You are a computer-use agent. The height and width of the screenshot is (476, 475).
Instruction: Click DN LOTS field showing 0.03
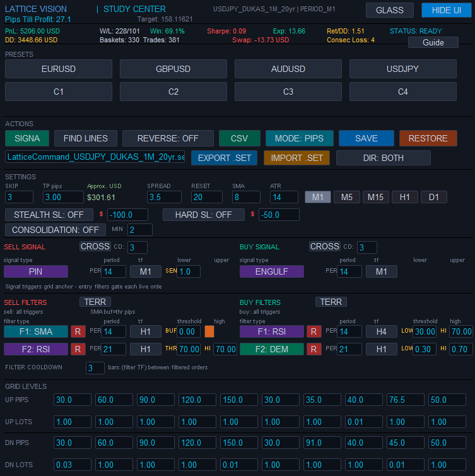[x=73, y=465]
